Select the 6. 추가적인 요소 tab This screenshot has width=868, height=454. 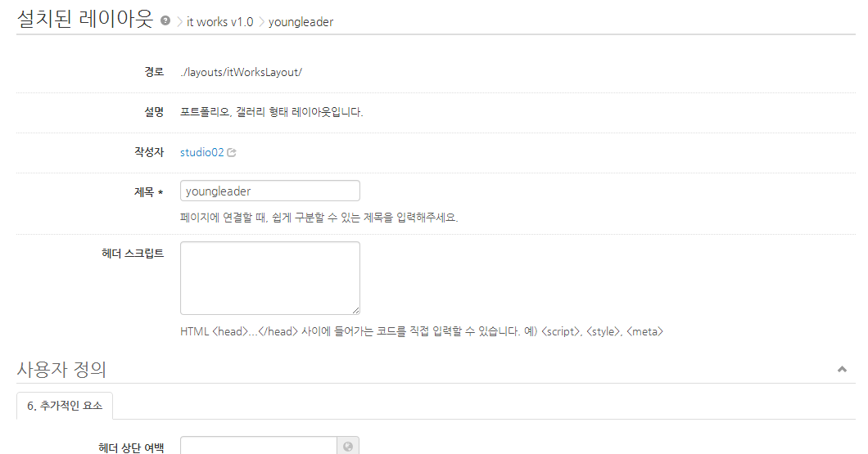(65, 405)
